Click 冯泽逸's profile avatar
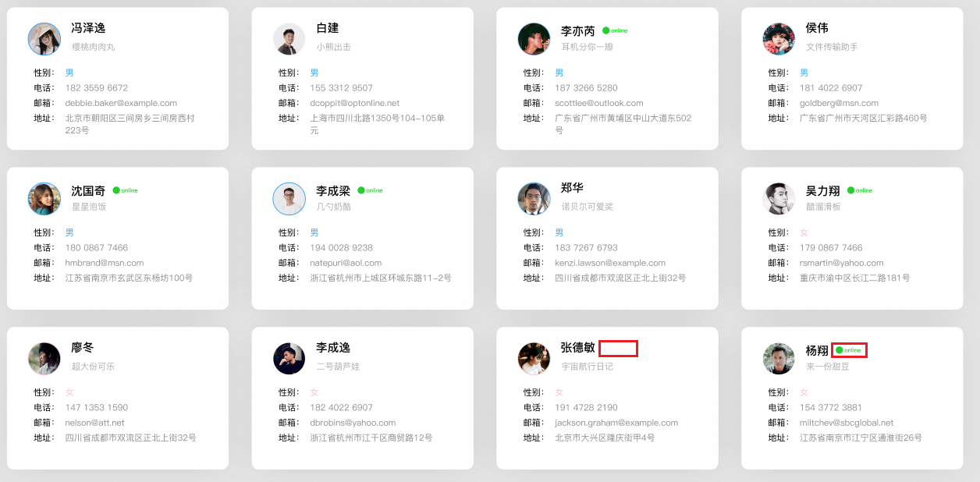This screenshot has width=980, height=482. [x=44, y=39]
